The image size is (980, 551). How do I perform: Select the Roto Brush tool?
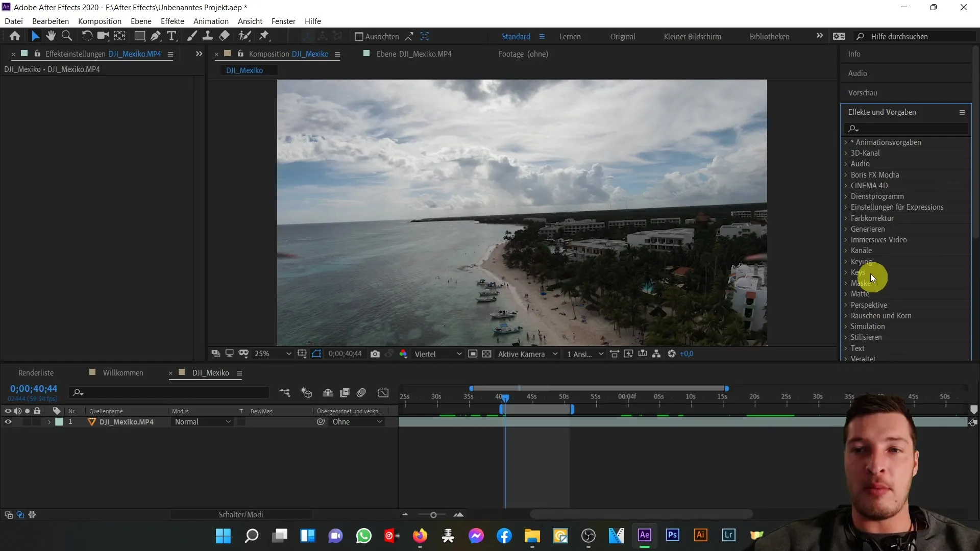pyautogui.click(x=245, y=36)
